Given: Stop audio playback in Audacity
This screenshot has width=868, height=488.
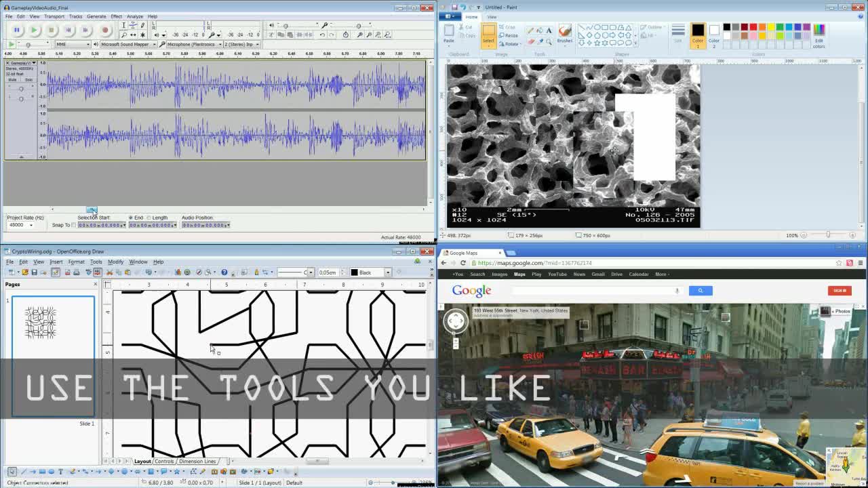Looking at the screenshot, I should tap(51, 30).
